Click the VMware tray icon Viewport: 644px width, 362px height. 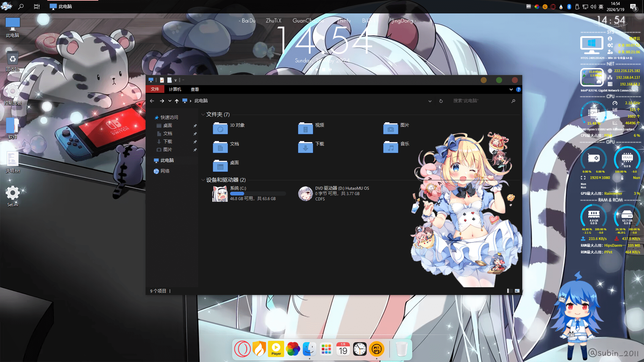[x=529, y=7]
